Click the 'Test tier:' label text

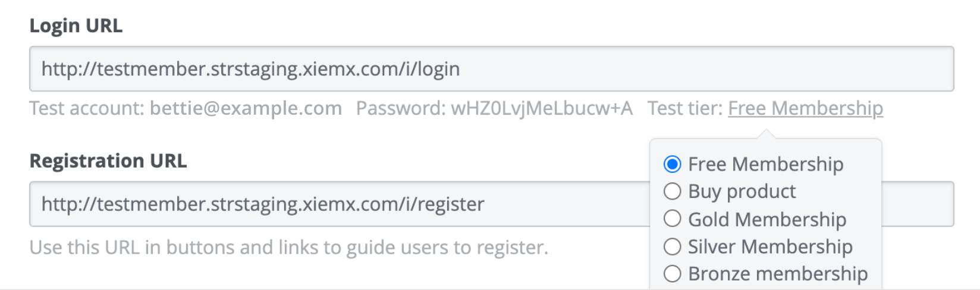tap(685, 108)
